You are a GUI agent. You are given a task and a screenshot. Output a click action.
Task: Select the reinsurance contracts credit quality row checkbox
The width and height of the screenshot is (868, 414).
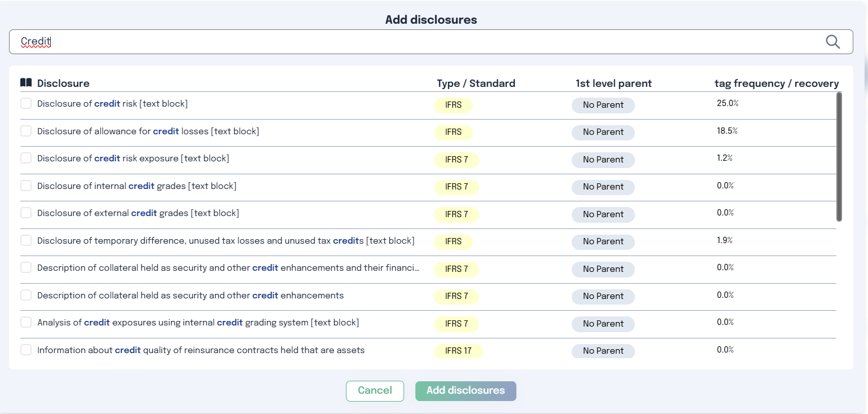click(x=25, y=349)
